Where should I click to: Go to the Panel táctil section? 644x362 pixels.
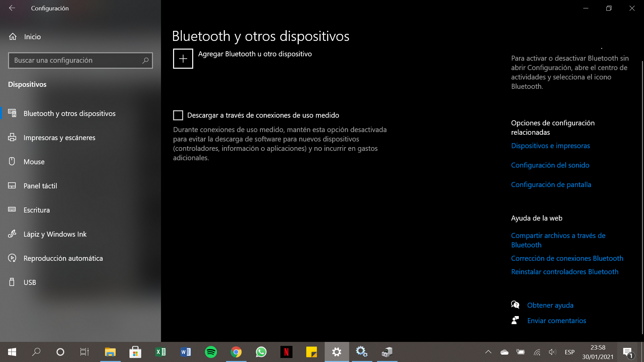click(x=40, y=186)
